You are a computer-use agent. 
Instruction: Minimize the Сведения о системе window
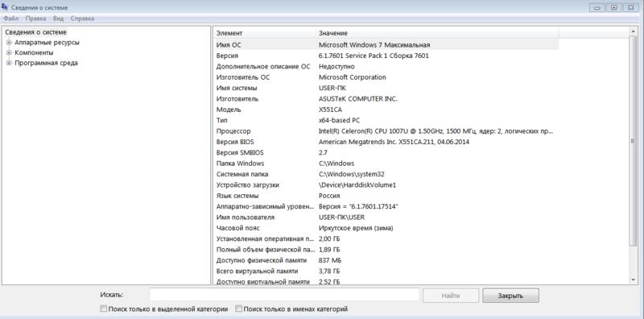pyautogui.click(x=597, y=7)
